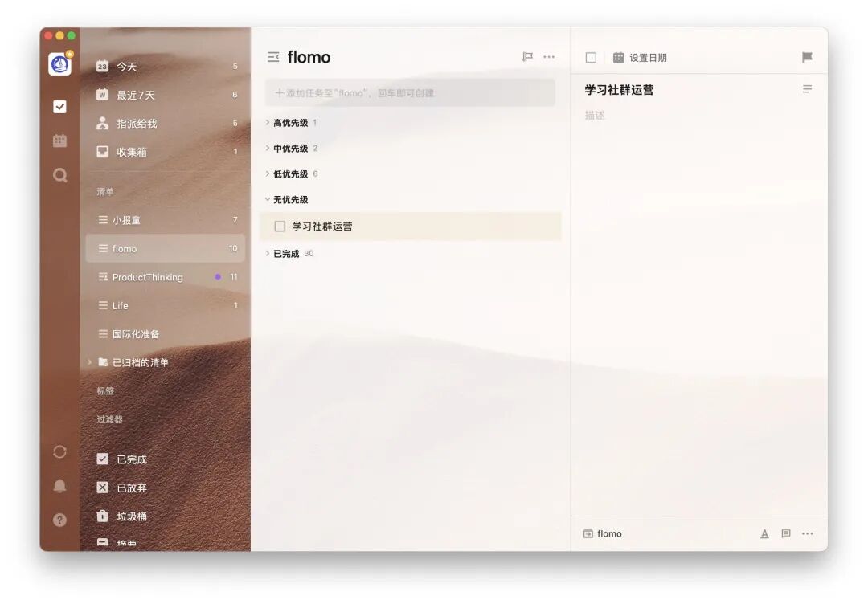Open the help question mark icon
The height and width of the screenshot is (604, 868).
(59, 520)
